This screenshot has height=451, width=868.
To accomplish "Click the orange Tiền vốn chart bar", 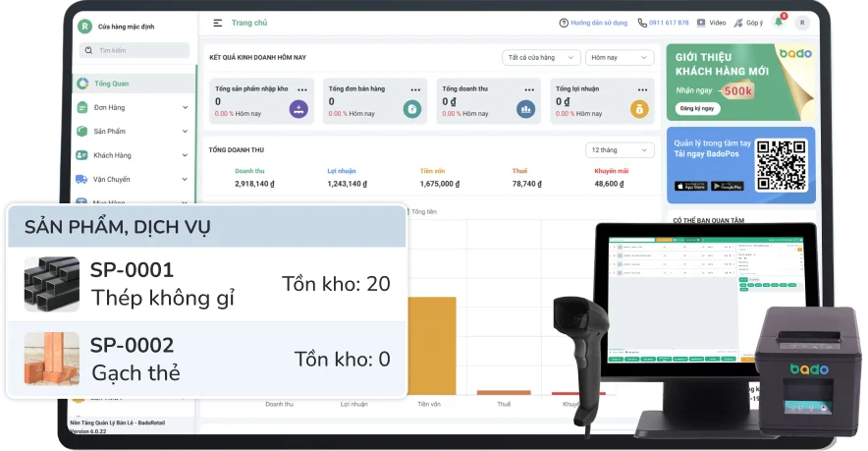I will point(432,346).
